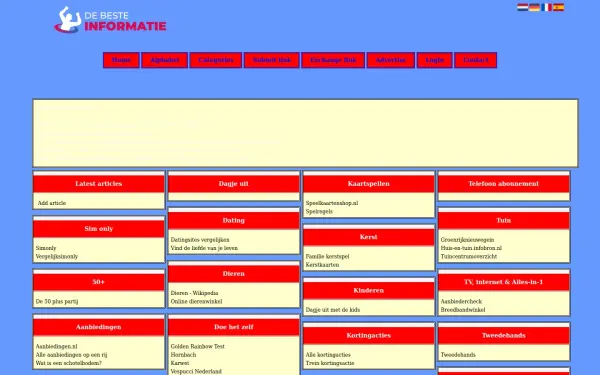Follow the Dieren - Wikipedia link
This screenshot has height=375, width=600.
[x=194, y=293]
